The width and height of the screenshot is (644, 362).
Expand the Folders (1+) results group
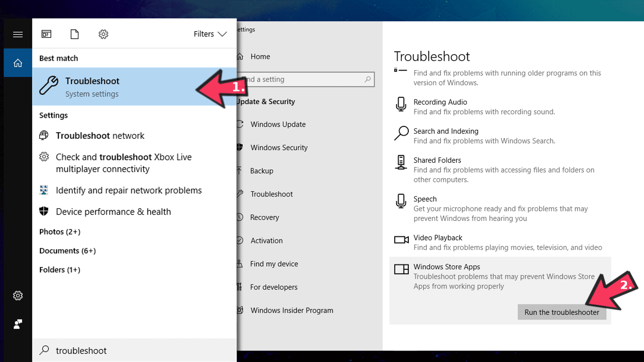click(60, 270)
